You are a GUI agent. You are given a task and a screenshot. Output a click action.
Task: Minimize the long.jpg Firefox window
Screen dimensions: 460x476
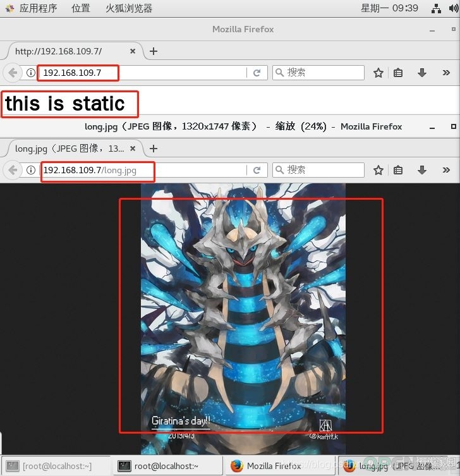[432, 128]
